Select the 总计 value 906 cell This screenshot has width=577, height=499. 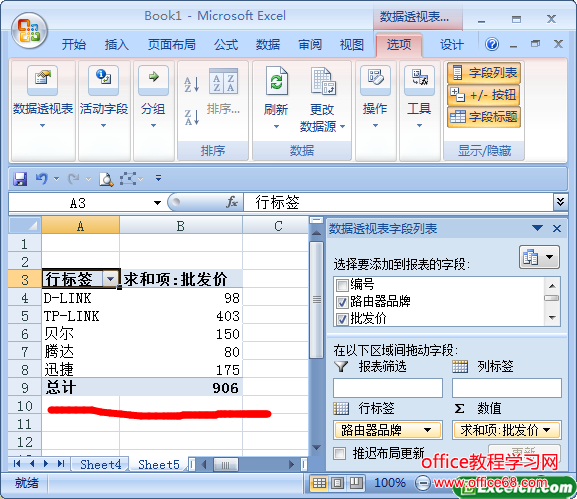click(181, 387)
